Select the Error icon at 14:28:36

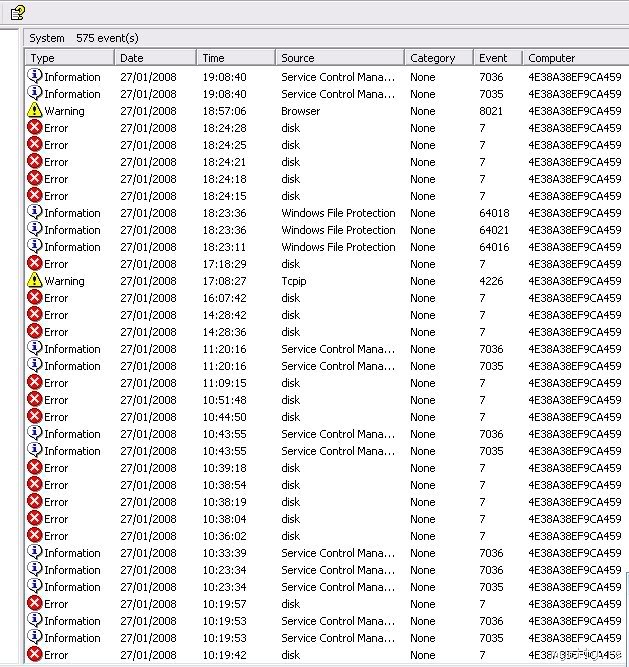click(34, 331)
